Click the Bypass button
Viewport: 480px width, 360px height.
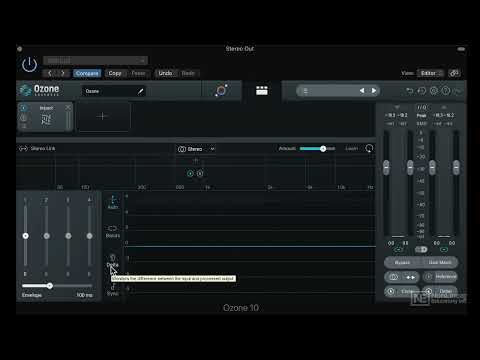point(402,263)
